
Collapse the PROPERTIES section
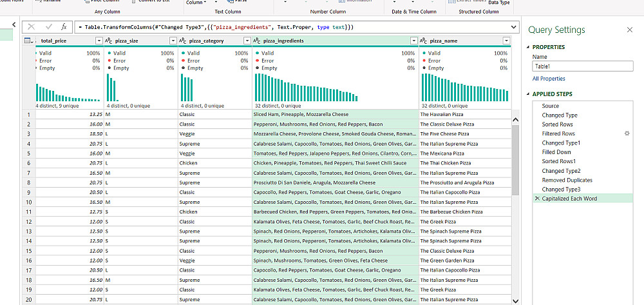(529, 47)
